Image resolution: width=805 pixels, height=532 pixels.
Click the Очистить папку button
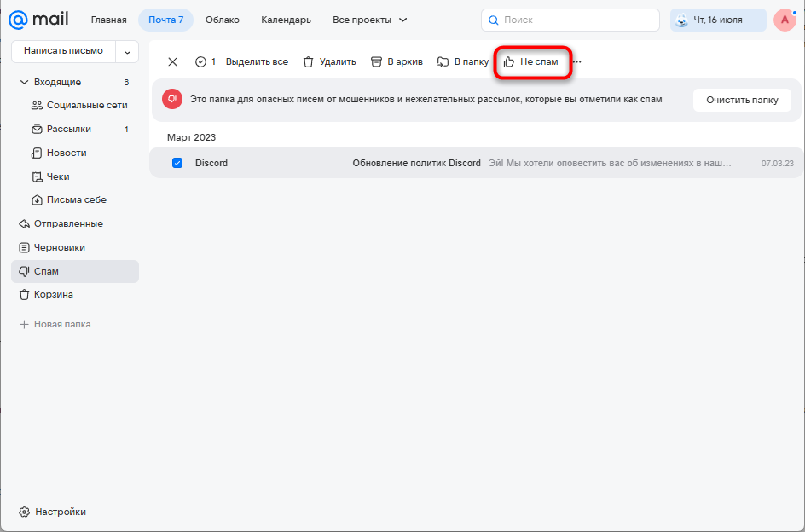742,100
